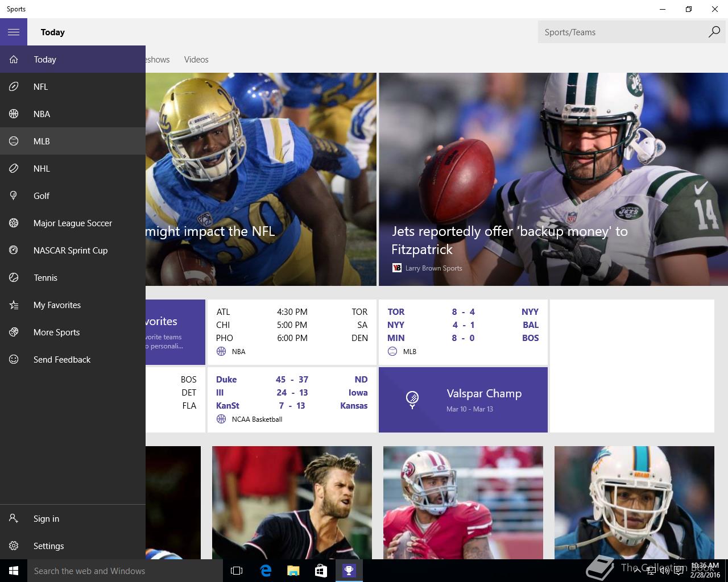Open Task View on the taskbar
This screenshot has height=582, width=728.
pos(237,571)
